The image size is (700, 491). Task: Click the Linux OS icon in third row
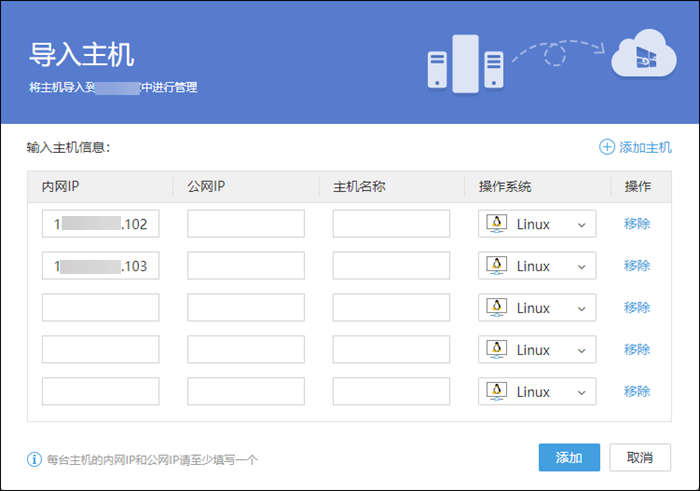pyautogui.click(x=496, y=308)
